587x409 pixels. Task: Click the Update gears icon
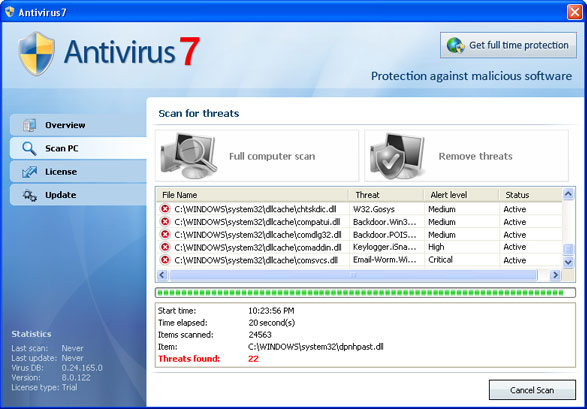pos(29,195)
